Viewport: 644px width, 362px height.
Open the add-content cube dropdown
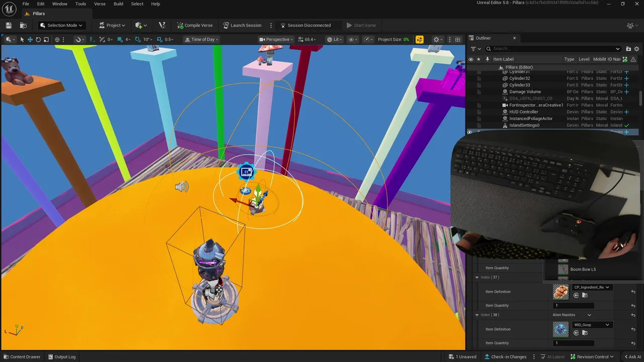(141, 25)
